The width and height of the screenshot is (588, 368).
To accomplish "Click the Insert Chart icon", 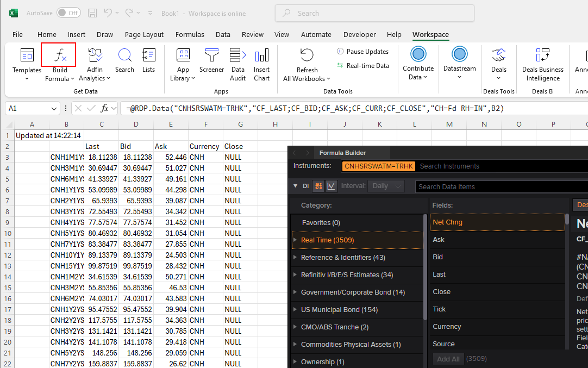I will [261, 55].
